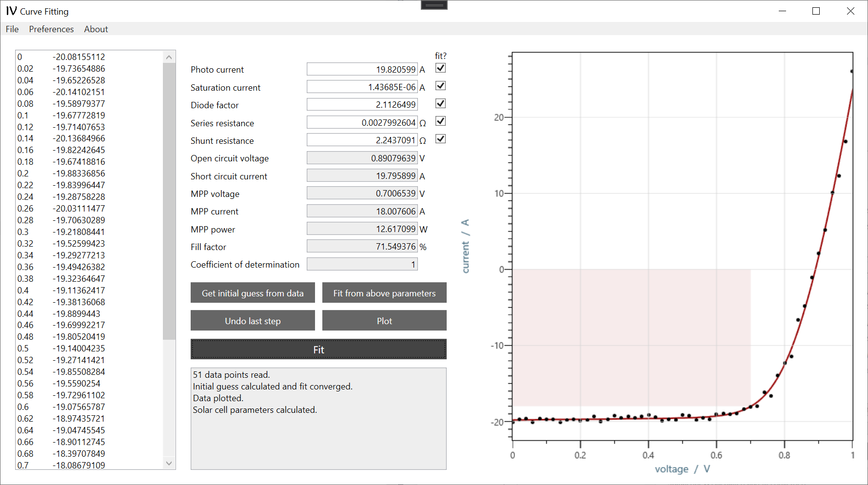
Task: Click the scrollbar down arrow on data list
Action: pos(169,463)
